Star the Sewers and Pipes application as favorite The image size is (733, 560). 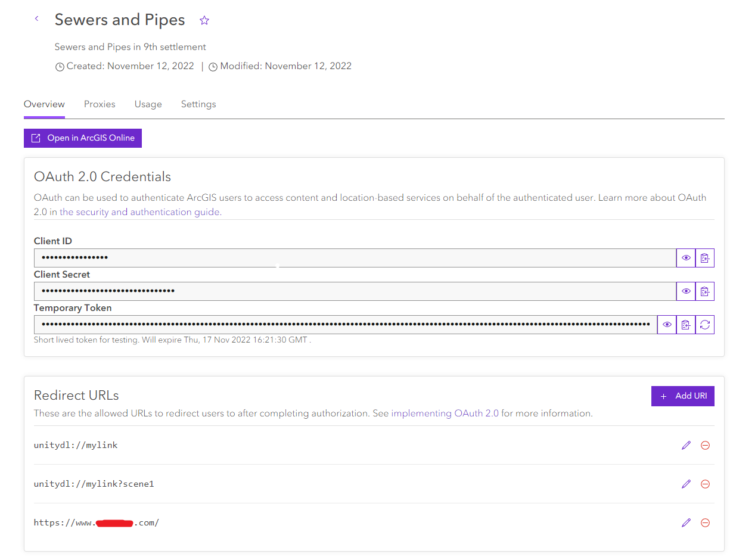point(204,20)
